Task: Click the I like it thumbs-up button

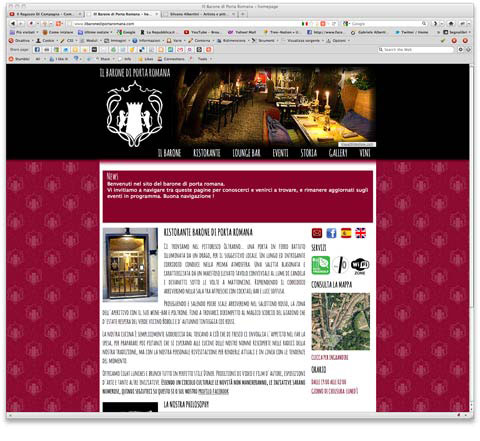Action: pos(59,59)
